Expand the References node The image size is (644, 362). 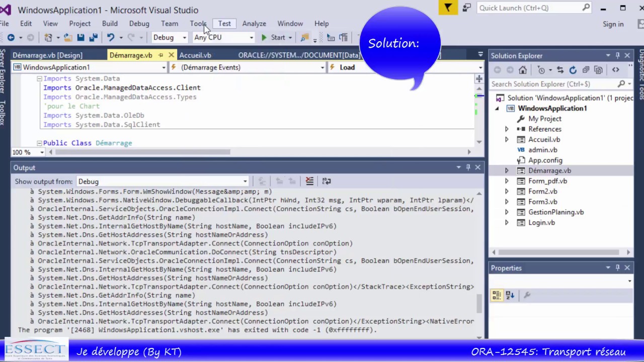click(x=507, y=129)
